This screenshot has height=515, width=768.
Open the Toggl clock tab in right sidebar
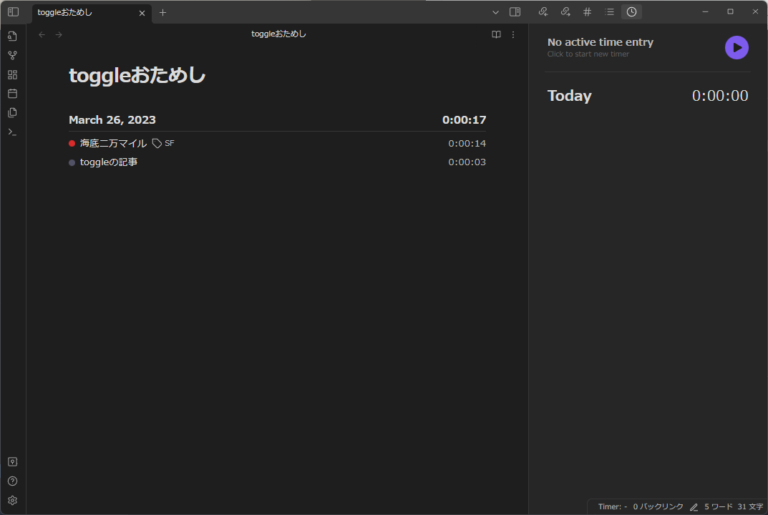pos(631,12)
